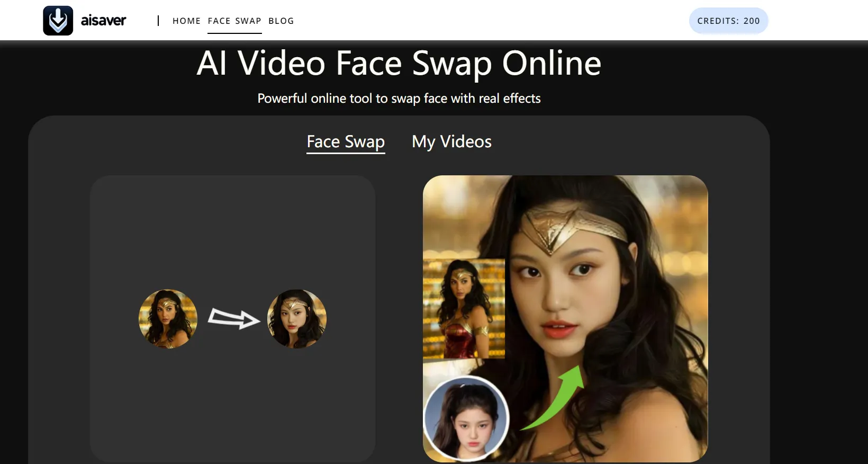Click the small source photo inset

click(464, 308)
